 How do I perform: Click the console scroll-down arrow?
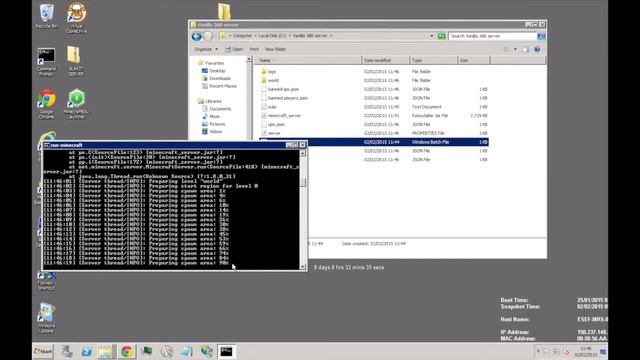pos(303,267)
